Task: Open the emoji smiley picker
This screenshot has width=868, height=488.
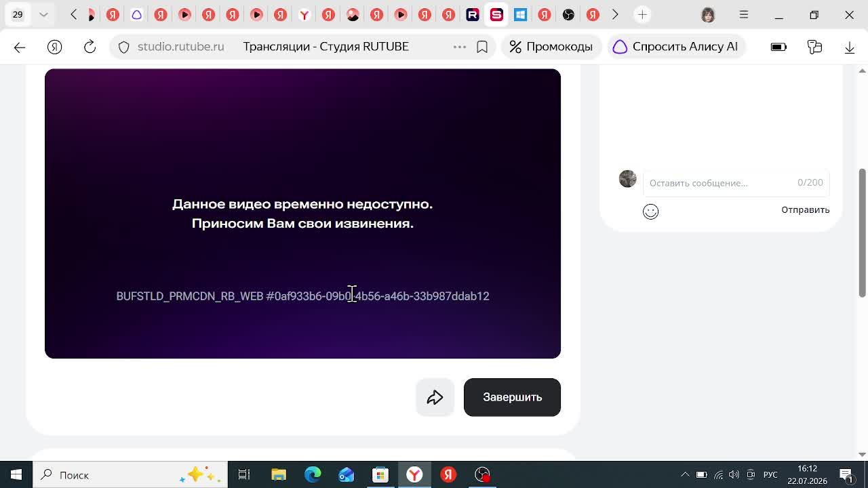Action: 650,211
